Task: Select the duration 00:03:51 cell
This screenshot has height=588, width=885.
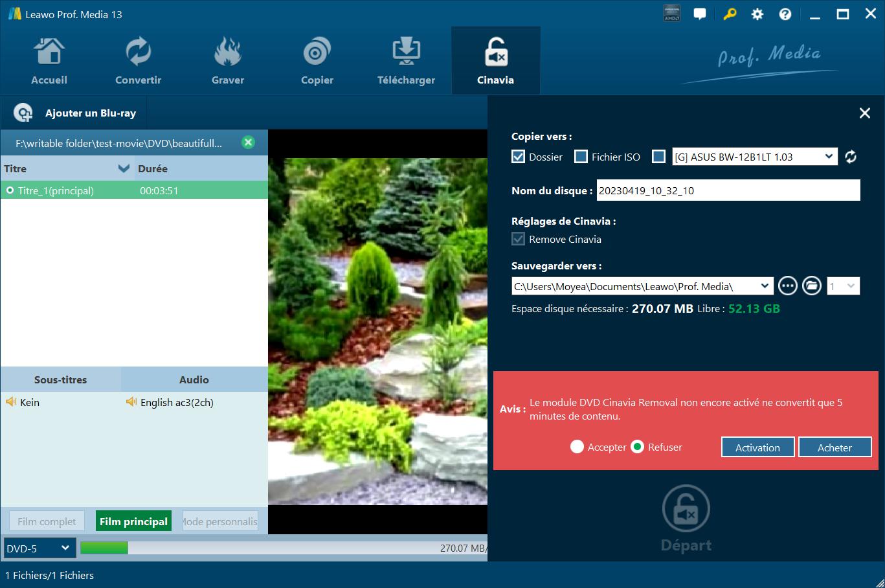Action: pyautogui.click(x=159, y=190)
